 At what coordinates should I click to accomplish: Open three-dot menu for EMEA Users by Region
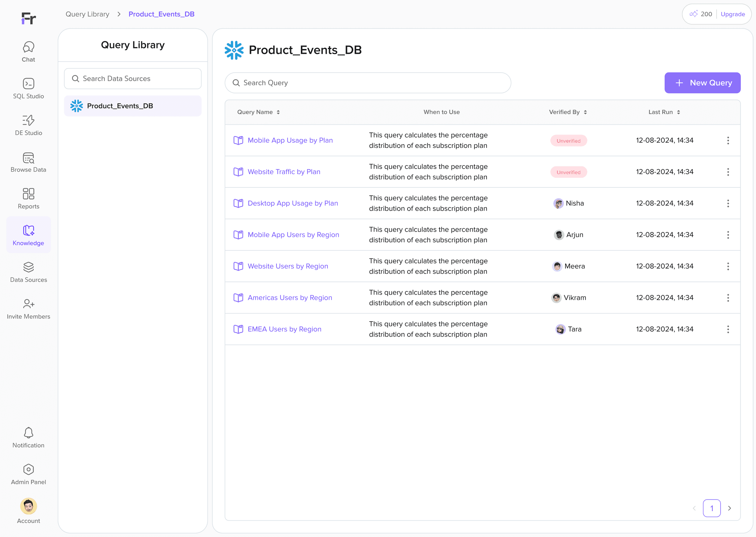728,329
